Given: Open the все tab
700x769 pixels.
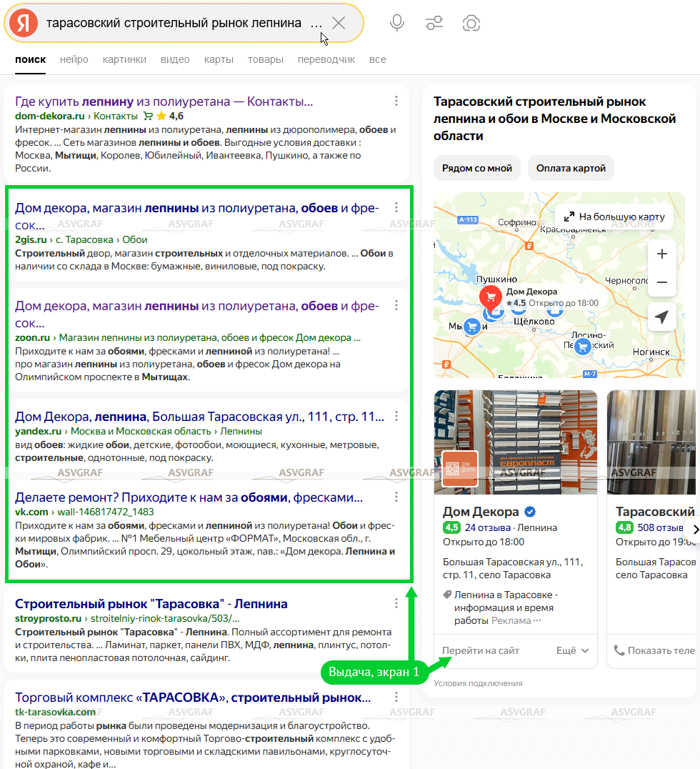Looking at the screenshot, I should coord(377,59).
